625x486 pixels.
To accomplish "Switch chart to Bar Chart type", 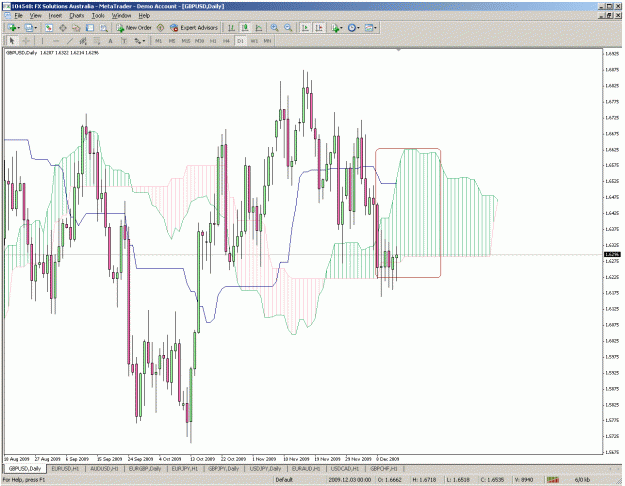I will (231, 28).
